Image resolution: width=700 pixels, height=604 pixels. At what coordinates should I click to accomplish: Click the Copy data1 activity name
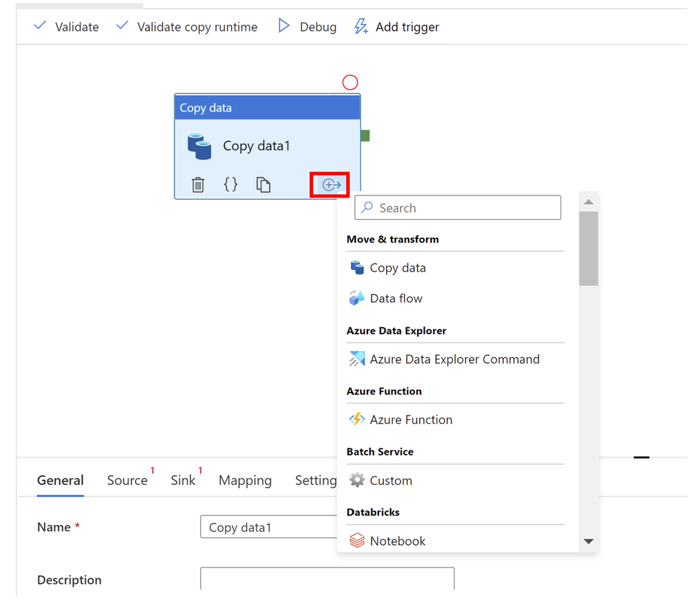click(256, 146)
